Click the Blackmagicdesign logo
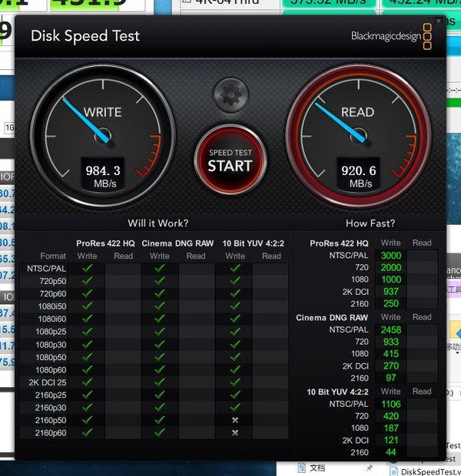 (x=391, y=36)
